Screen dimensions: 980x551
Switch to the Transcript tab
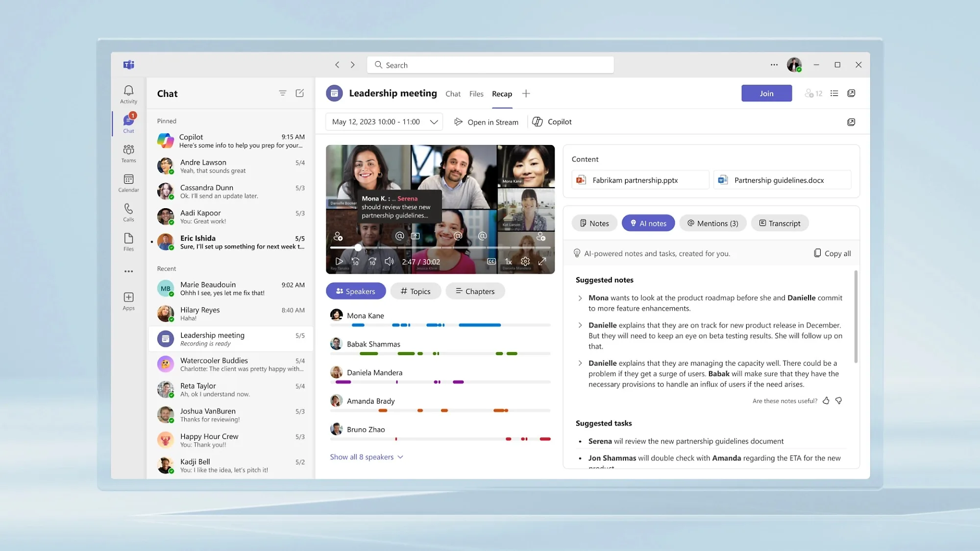pyautogui.click(x=780, y=223)
